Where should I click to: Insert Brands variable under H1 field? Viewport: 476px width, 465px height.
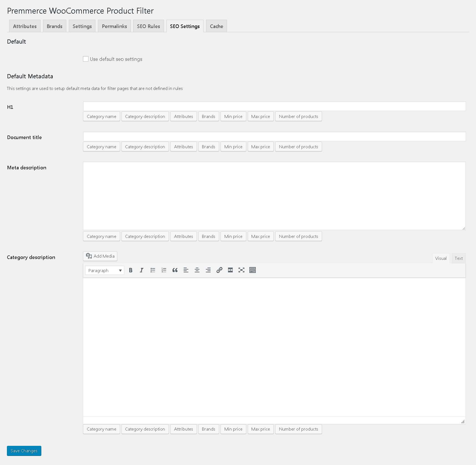[209, 116]
